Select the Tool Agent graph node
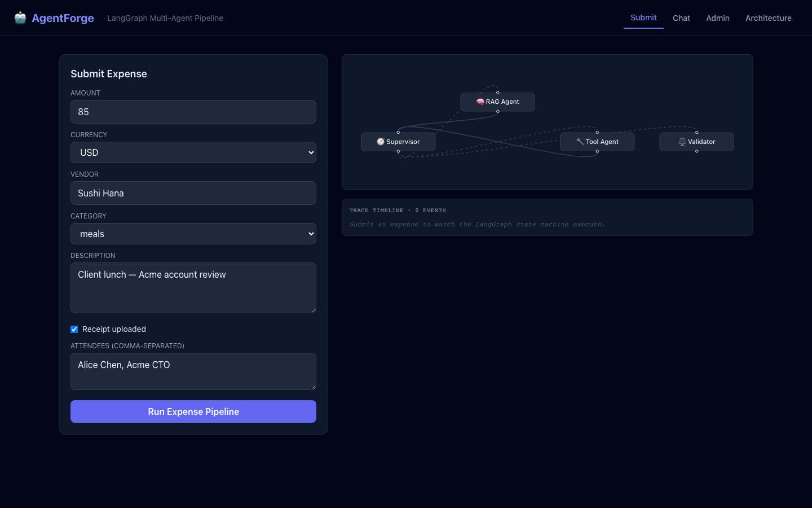812x508 pixels. click(597, 142)
